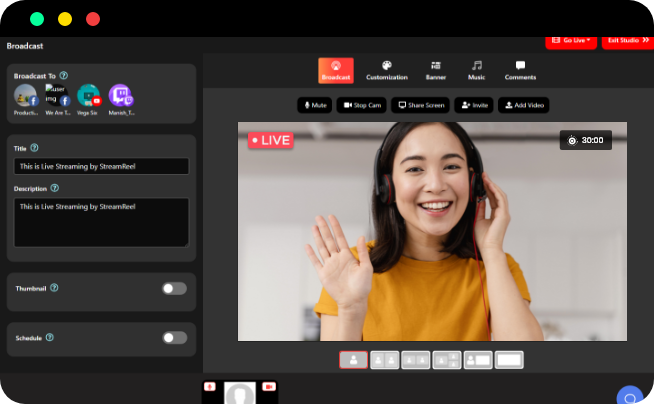This screenshot has height=404, width=654.
Task: Switch to the Banner tab
Action: tap(436, 70)
